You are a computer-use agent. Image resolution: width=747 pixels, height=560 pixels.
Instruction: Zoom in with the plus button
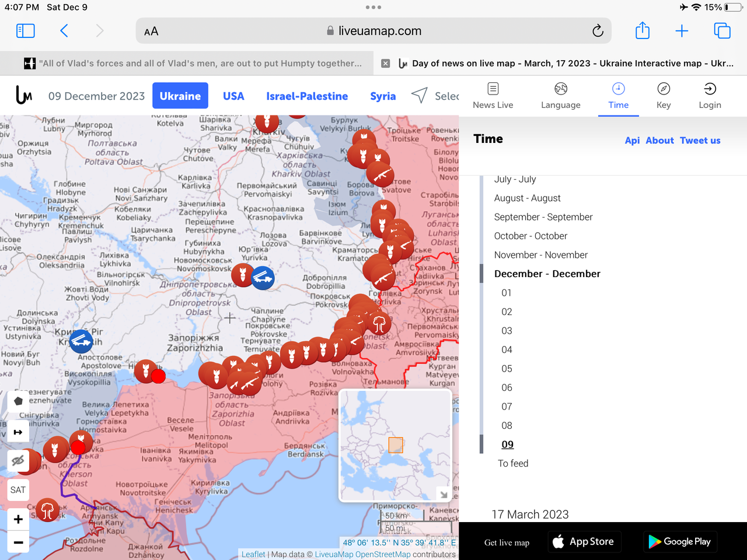18,519
